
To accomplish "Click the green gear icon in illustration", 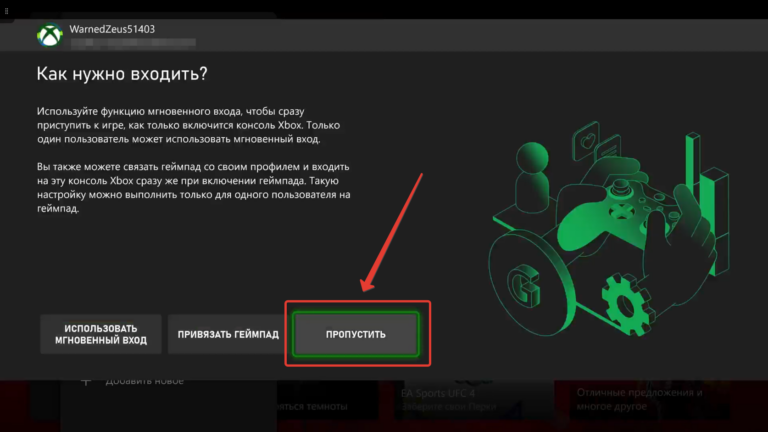I will (625, 304).
